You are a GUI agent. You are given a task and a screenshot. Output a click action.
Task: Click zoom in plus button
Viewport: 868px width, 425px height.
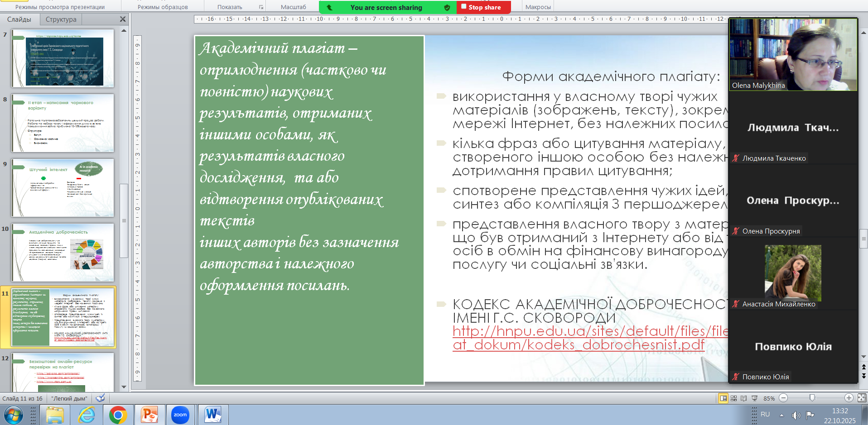click(x=849, y=398)
